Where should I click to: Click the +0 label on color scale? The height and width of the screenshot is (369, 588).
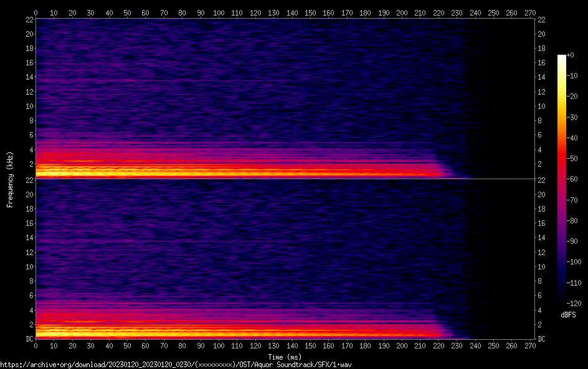(571, 55)
